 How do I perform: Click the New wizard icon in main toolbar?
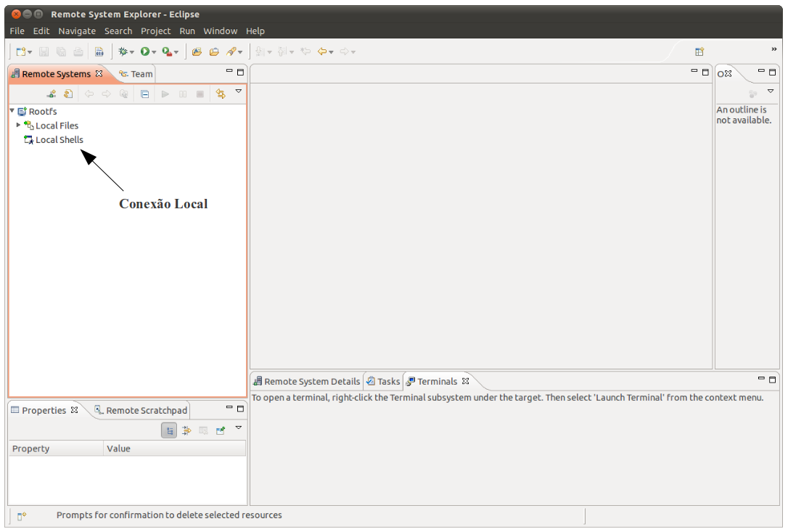pyautogui.click(x=20, y=52)
